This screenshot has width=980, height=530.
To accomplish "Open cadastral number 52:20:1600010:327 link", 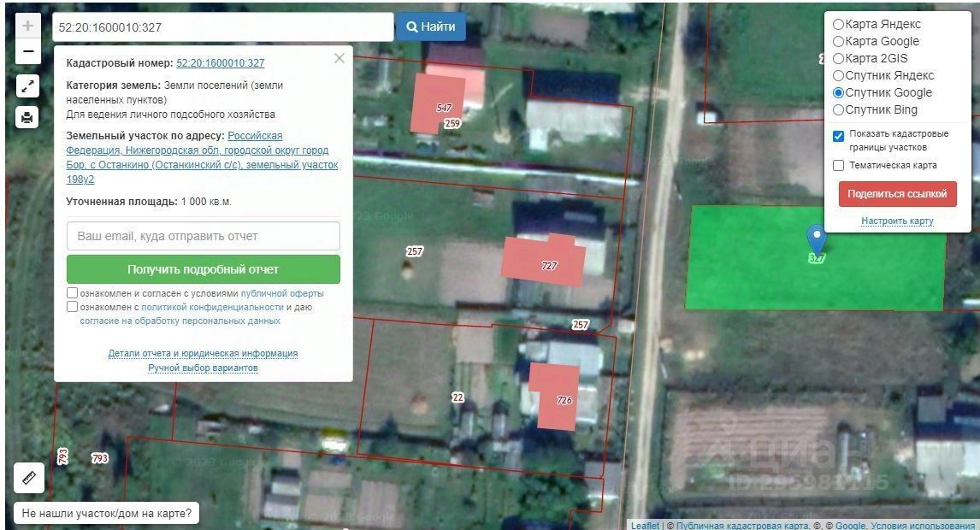I will pos(221,63).
